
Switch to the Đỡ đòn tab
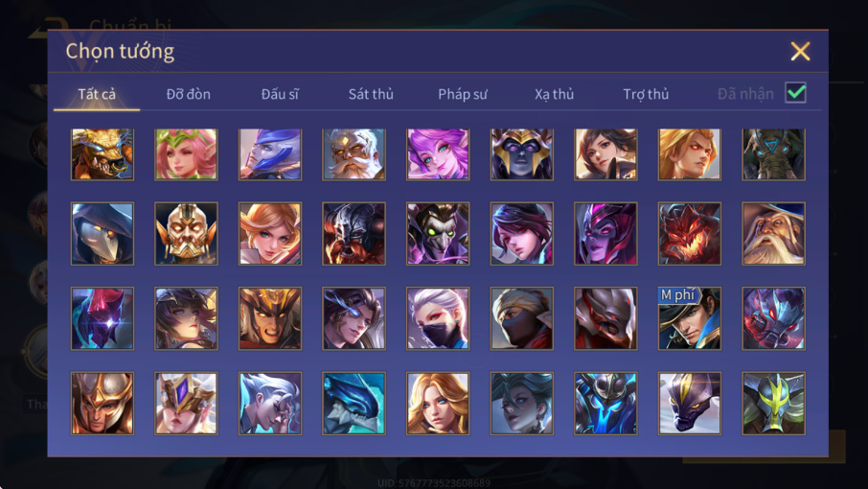click(188, 94)
